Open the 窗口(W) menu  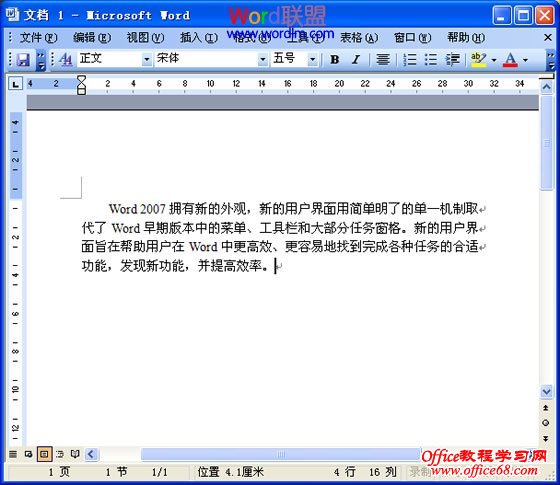click(x=412, y=38)
